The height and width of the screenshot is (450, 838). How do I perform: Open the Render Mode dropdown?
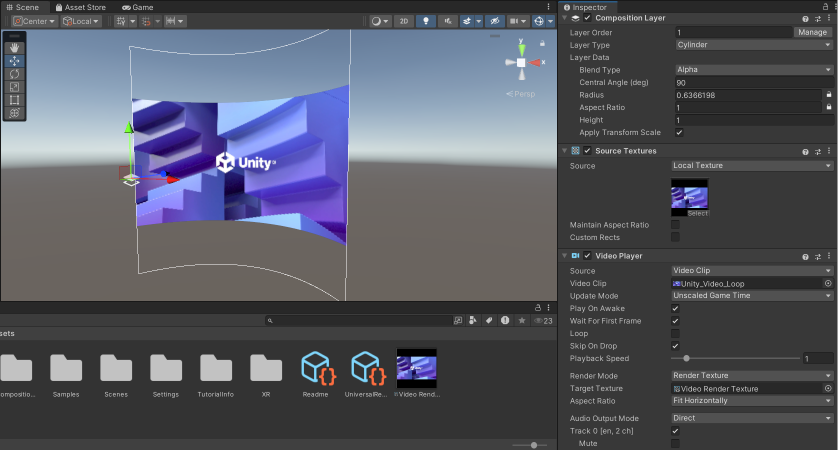coord(752,376)
